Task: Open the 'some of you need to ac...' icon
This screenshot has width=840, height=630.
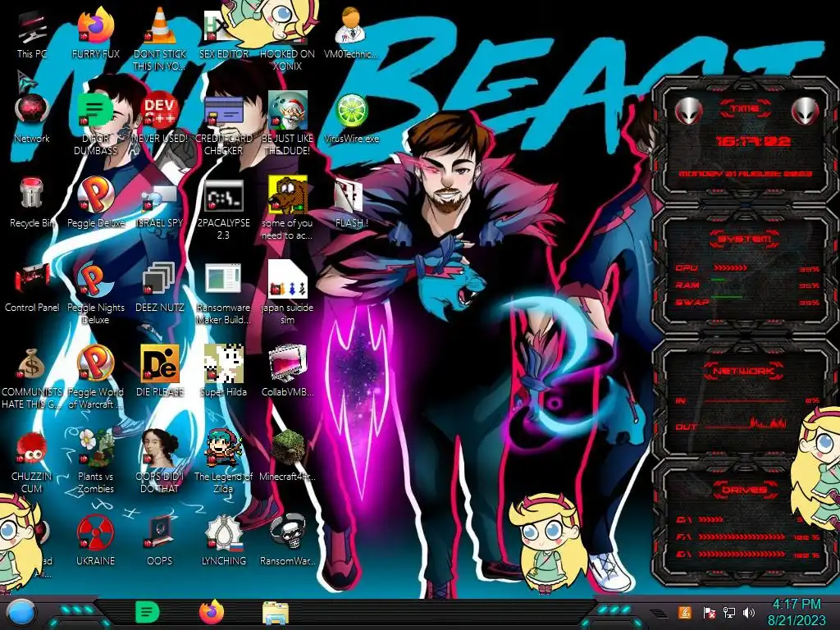Action: pyautogui.click(x=287, y=208)
